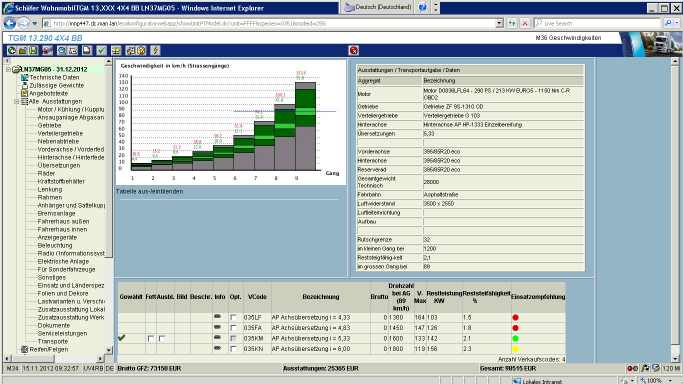Click the blank document toolbar icon
The width and height of the screenshot is (683, 384).
click(87, 51)
